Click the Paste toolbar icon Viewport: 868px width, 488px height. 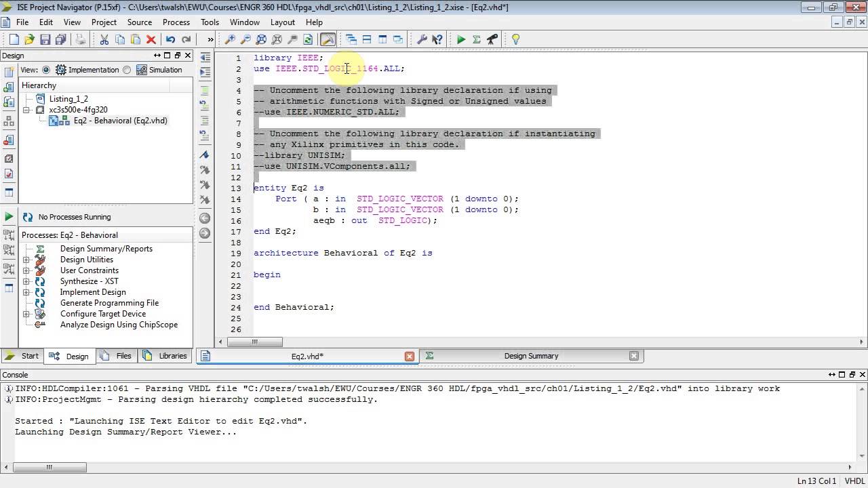(x=136, y=40)
